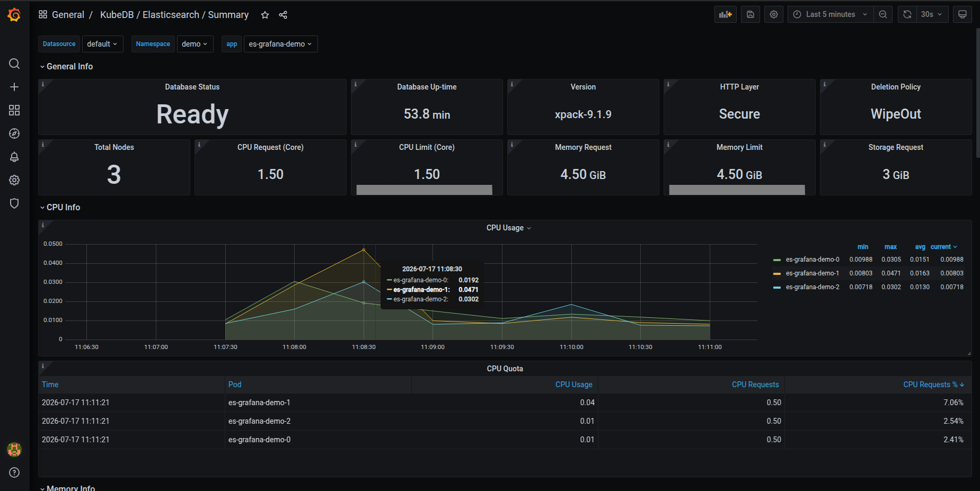Show info icon on Deletion Policy panel
980x491 pixels.
pos(825,84)
